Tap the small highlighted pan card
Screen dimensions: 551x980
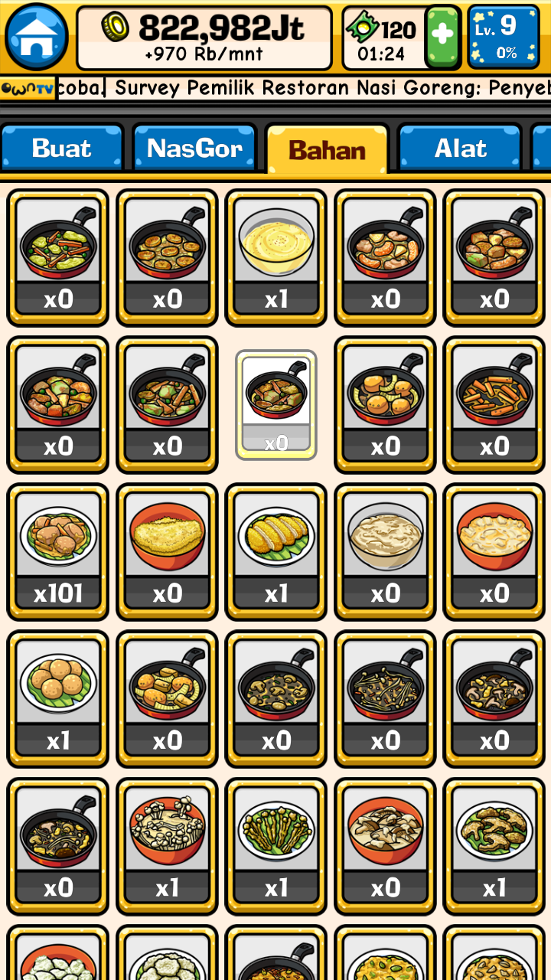276,405
